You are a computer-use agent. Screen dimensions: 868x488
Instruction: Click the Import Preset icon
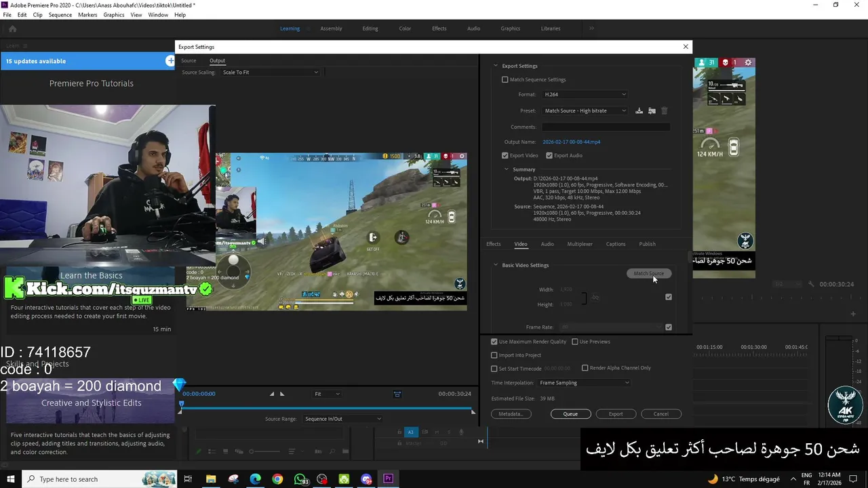(652, 110)
